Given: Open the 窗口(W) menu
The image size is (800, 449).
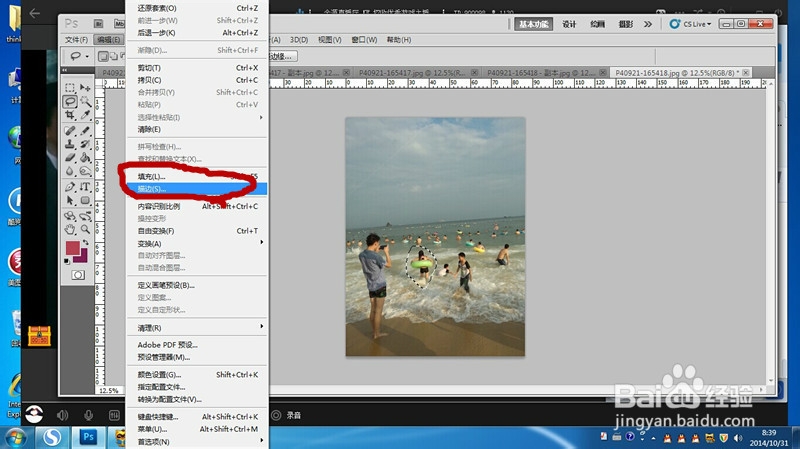Looking at the screenshot, I should 364,39.
